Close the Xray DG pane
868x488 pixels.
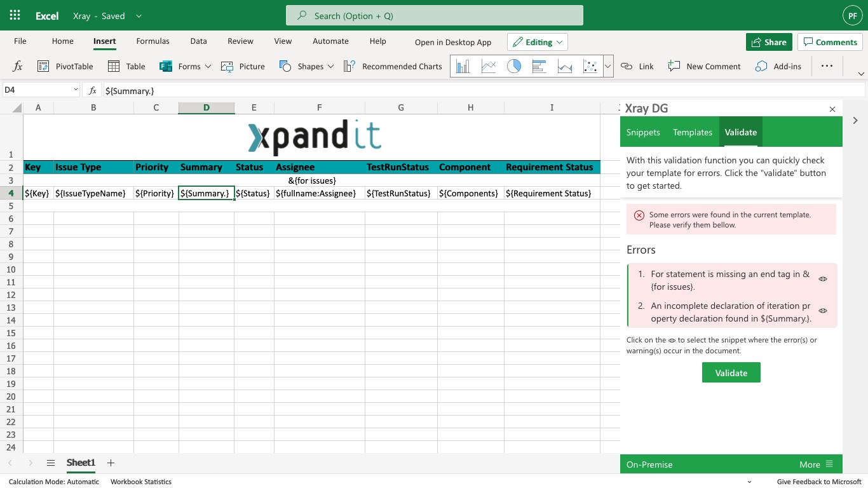(832, 109)
